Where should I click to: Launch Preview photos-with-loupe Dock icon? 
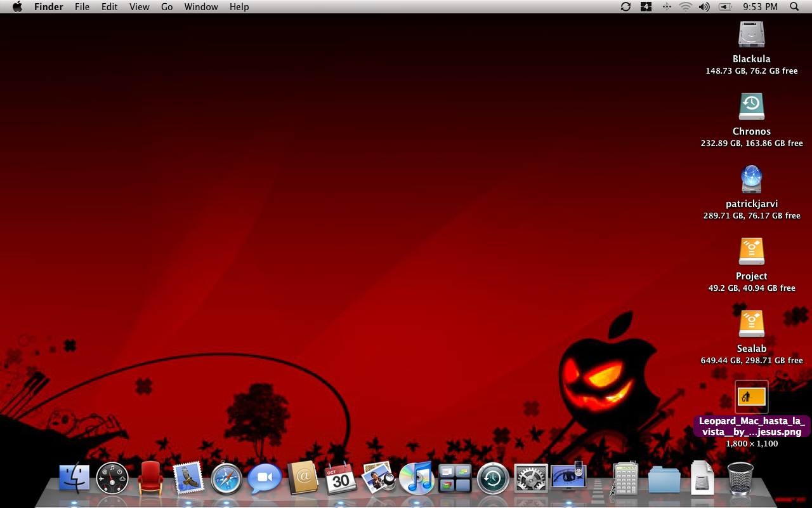tap(379, 478)
